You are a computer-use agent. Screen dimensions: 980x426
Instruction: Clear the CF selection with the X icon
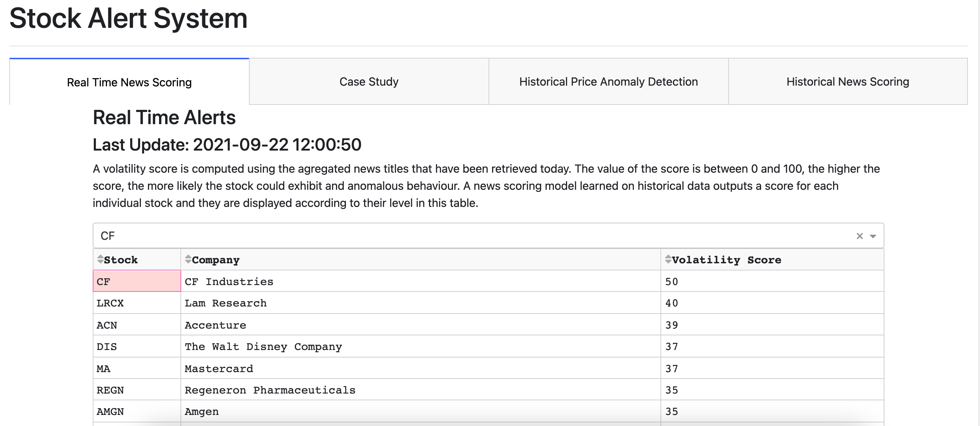859,236
